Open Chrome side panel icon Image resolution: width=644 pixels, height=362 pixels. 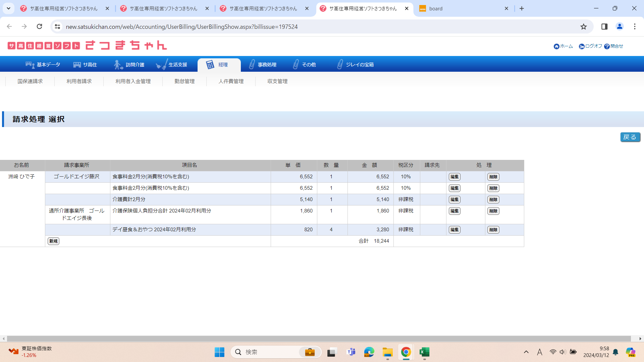pos(604,26)
